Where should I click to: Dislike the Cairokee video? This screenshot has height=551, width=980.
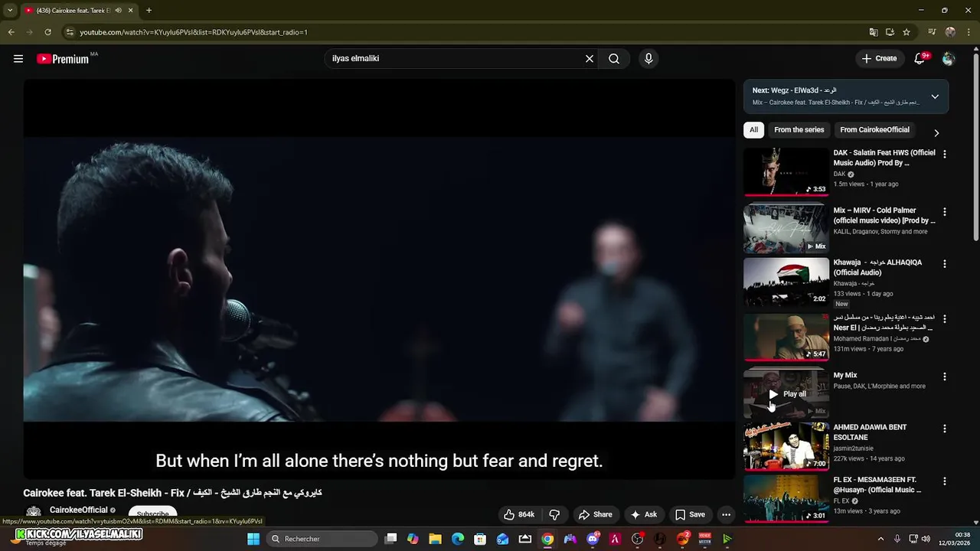tap(555, 515)
